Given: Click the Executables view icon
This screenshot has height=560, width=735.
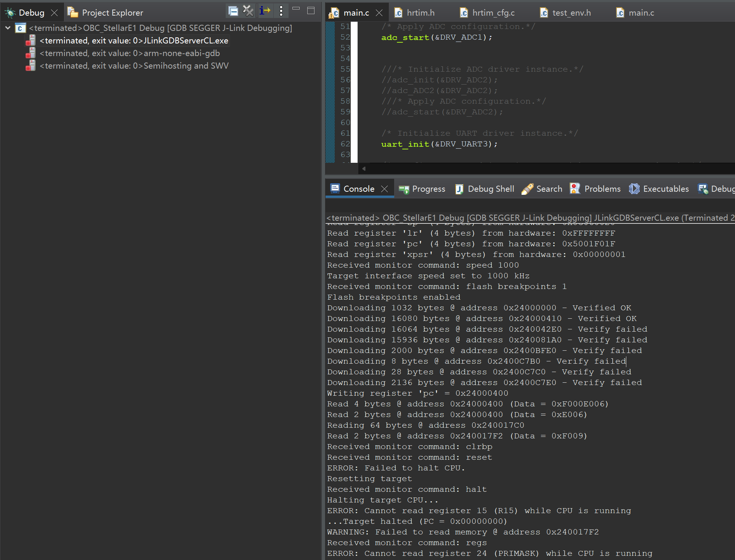Looking at the screenshot, I should [x=634, y=189].
